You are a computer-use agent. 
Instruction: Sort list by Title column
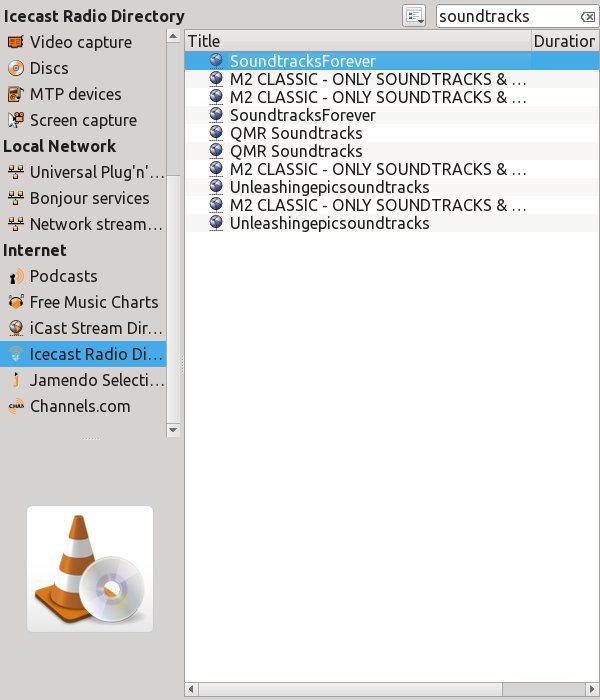click(358, 41)
